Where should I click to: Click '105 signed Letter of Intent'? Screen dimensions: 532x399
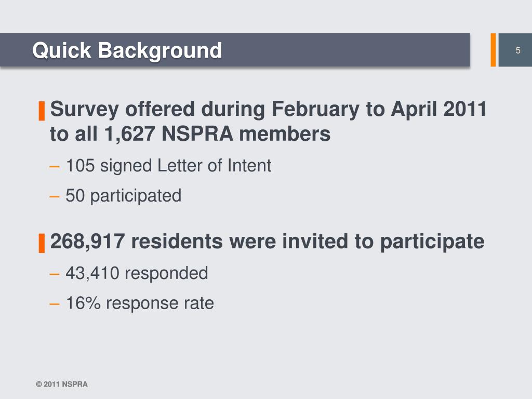[x=169, y=166]
